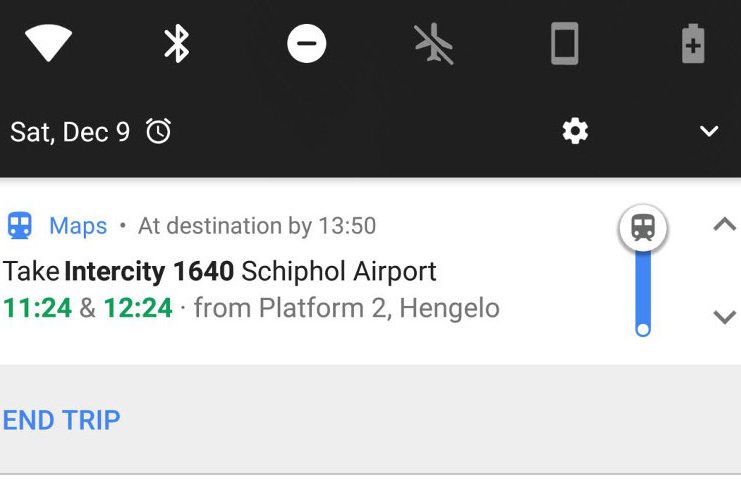This screenshot has width=741, height=479.
Task: Toggle Do Not Disturb mode
Action: [306, 44]
